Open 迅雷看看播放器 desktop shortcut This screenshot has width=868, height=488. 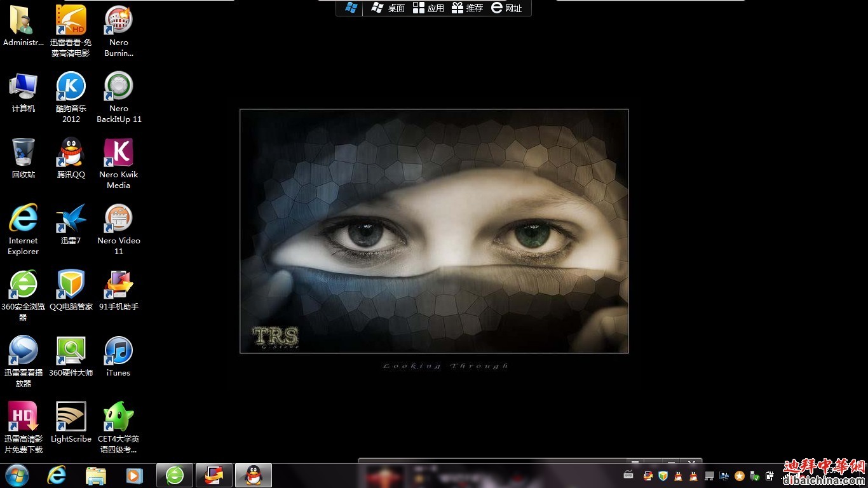pos(23,362)
